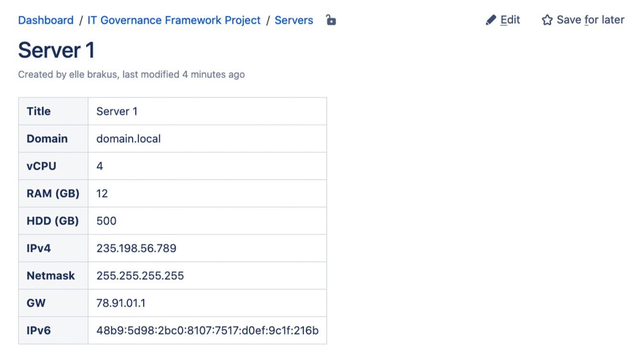Click the Save for later star icon
The image size is (640, 364).
(547, 20)
